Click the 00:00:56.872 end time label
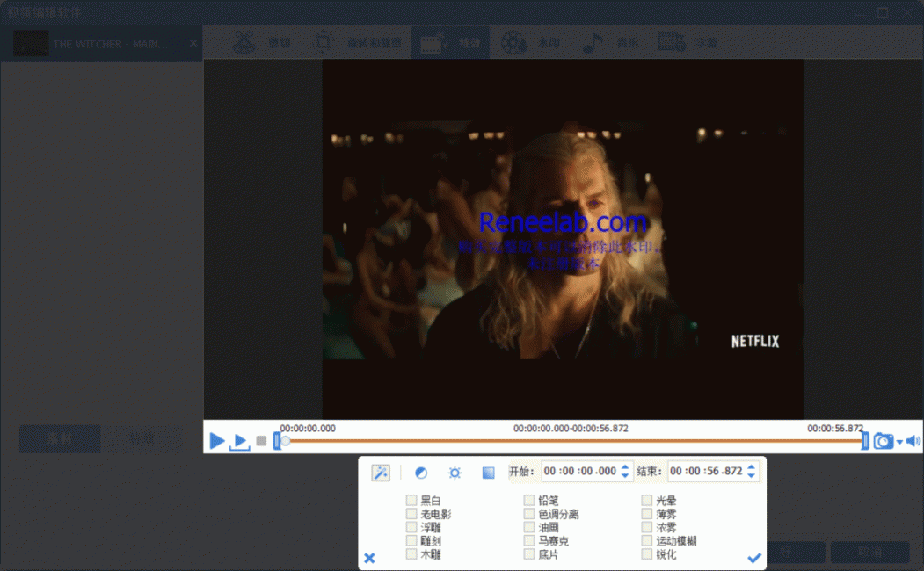This screenshot has height=571, width=924. tap(835, 429)
